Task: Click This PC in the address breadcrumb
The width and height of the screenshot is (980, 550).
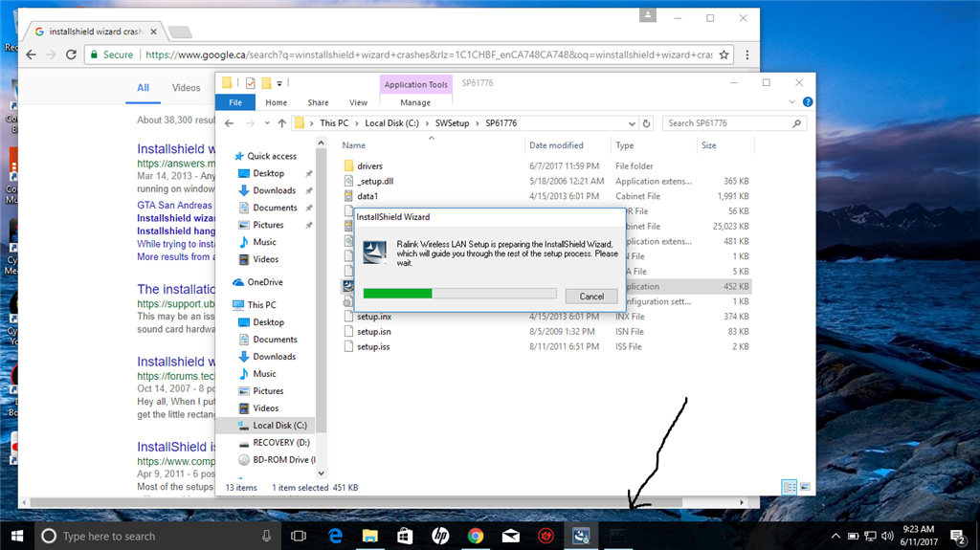Action: (334, 123)
